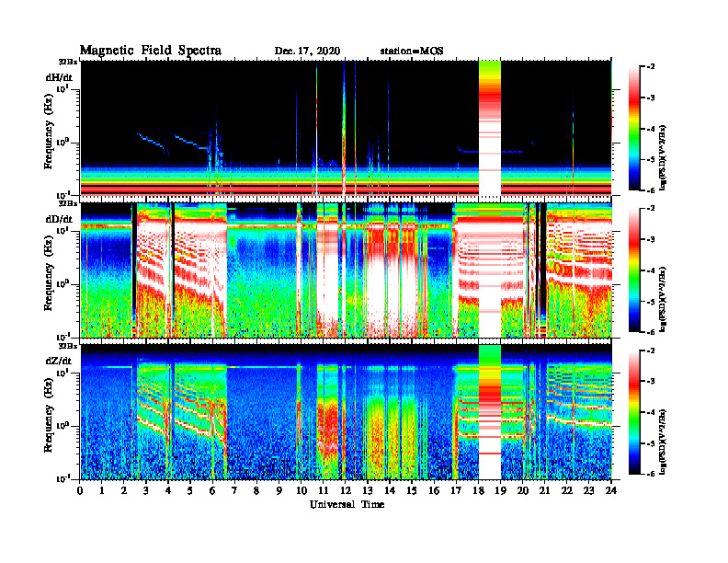
Task: Click hour 5 on the Universal Time axis
Action: [x=190, y=491]
